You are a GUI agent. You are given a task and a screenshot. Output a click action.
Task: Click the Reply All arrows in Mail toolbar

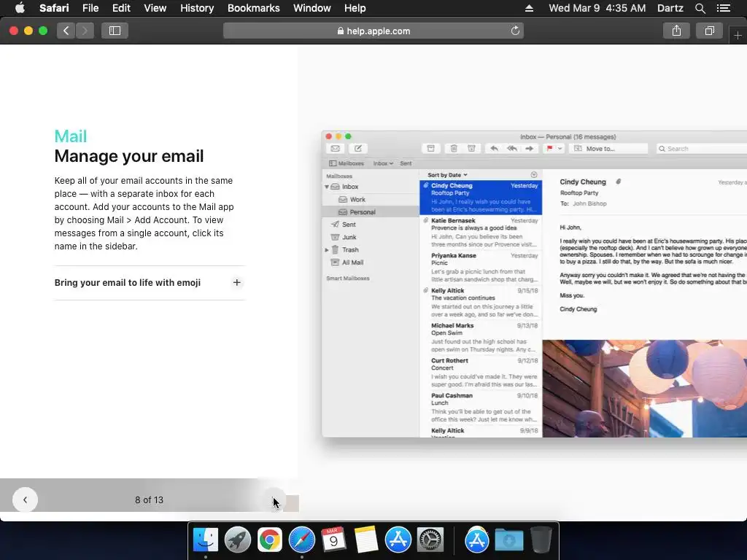click(511, 149)
